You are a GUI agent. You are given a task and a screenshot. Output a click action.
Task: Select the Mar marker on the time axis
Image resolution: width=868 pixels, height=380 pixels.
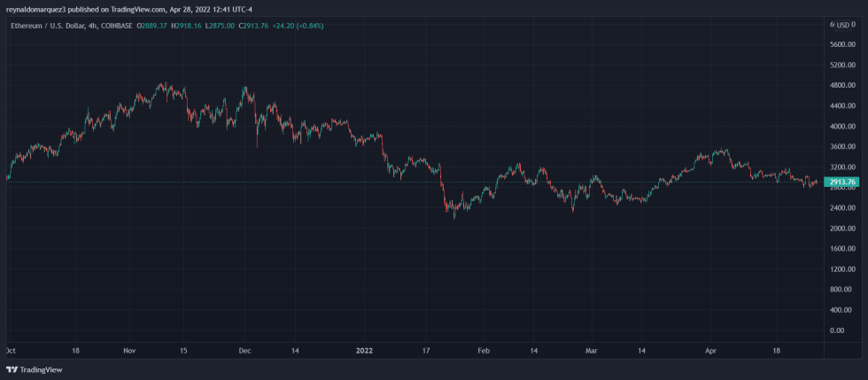point(592,351)
